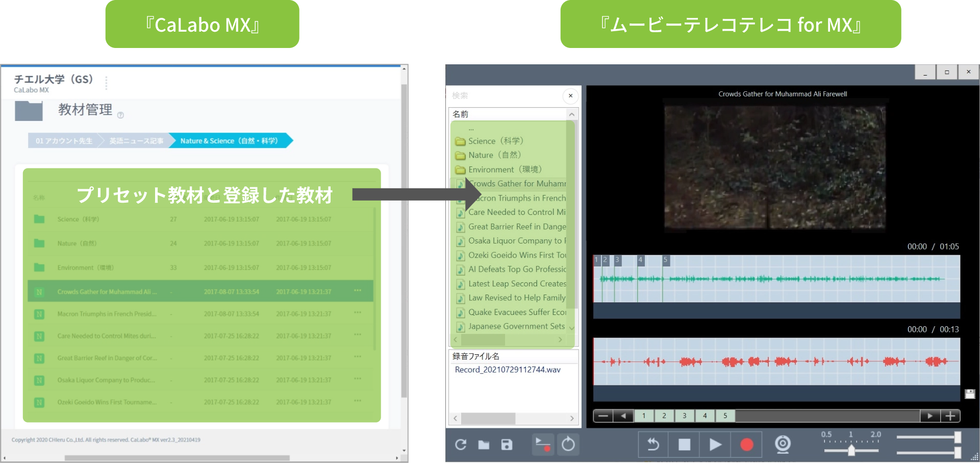Image resolution: width=980 pixels, height=463 pixels.
Task: Select Record_20210729112744.wav recording
Action: [508, 370]
